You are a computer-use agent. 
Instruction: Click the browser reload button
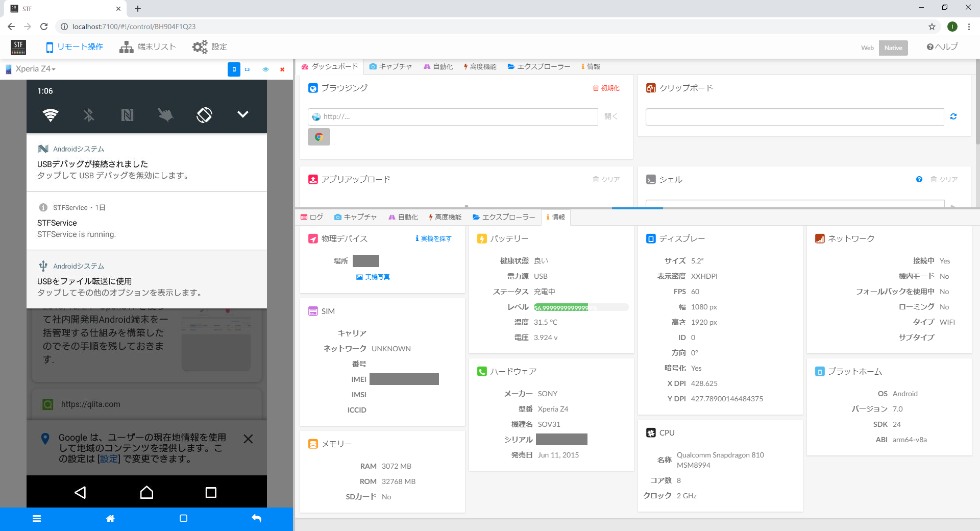click(x=44, y=27)
